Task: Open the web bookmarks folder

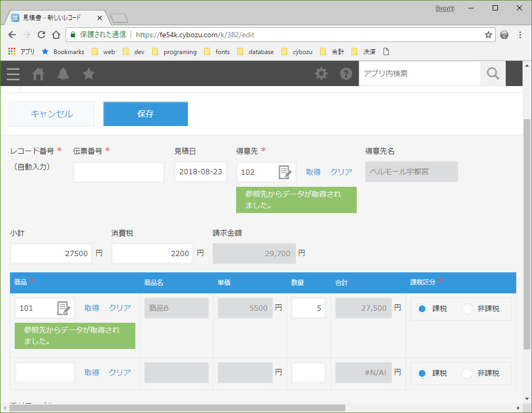Action: tap(103, 51)
